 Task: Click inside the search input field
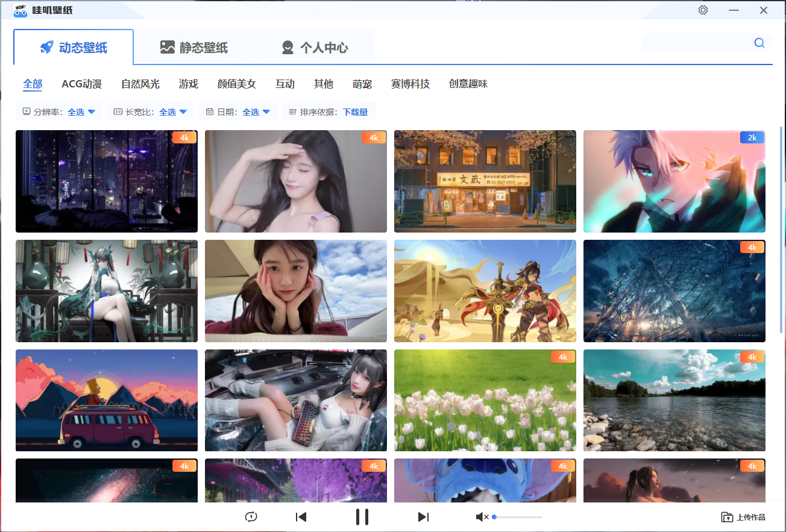pos(696,43)
